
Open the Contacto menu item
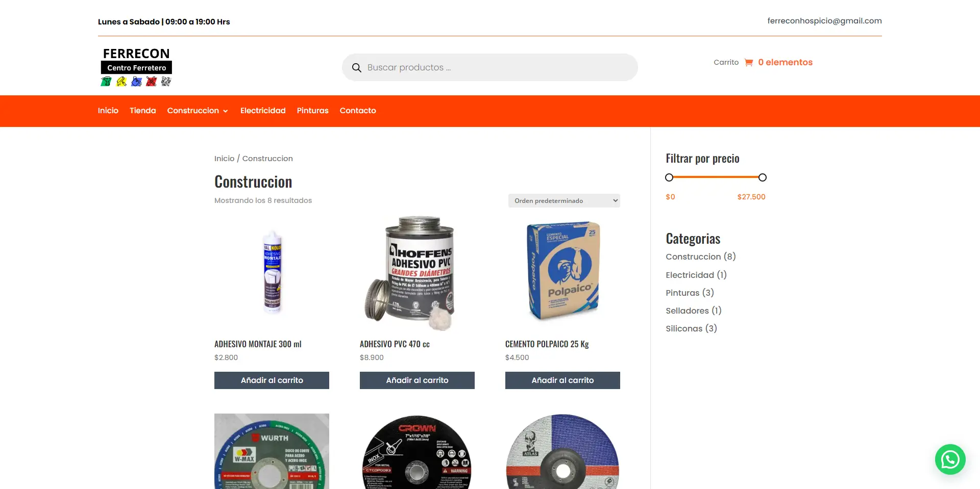(x=358, y=111)
